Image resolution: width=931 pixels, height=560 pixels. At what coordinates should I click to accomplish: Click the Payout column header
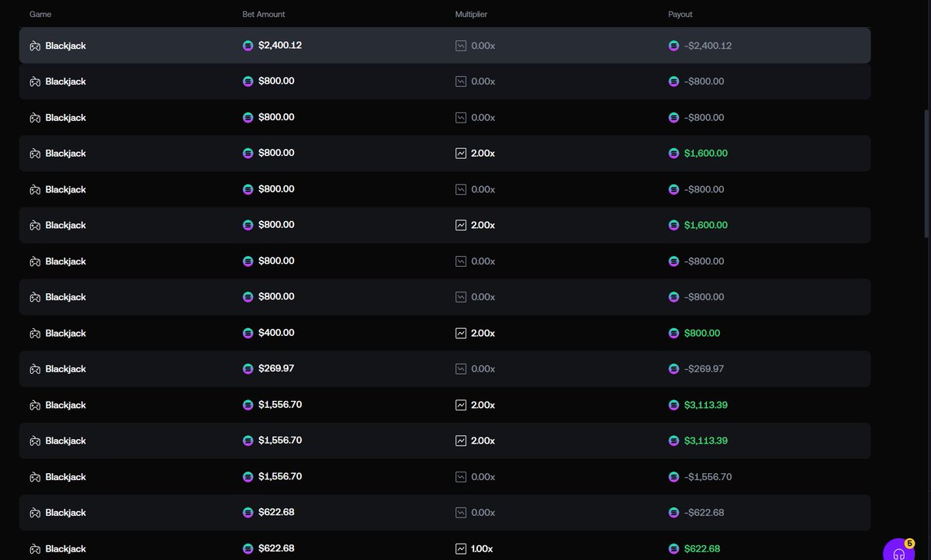pyautogui.click(x=680, y=15)
